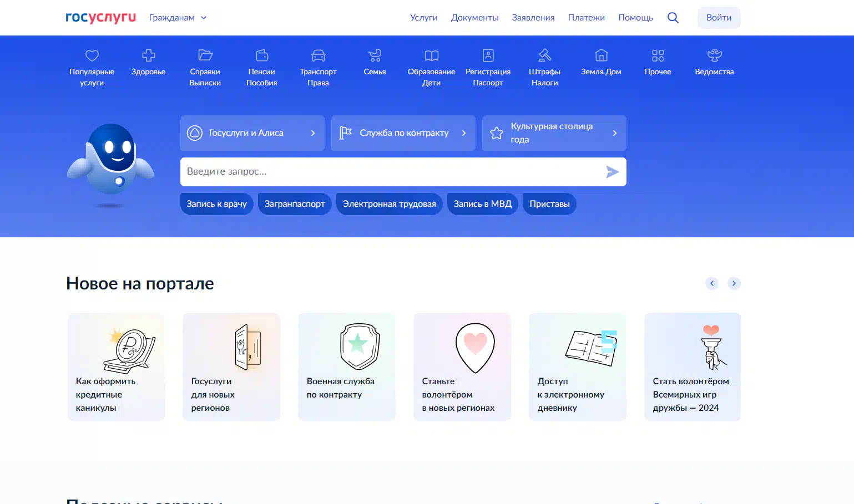Open the Услуги menu item

[x=423, y=18]
